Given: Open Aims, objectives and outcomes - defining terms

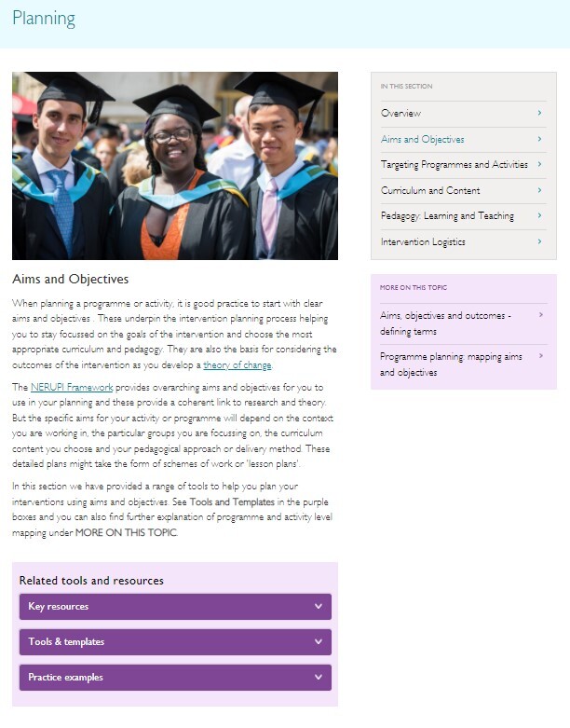Looking at the screenshot, I should tap(445, 323).
